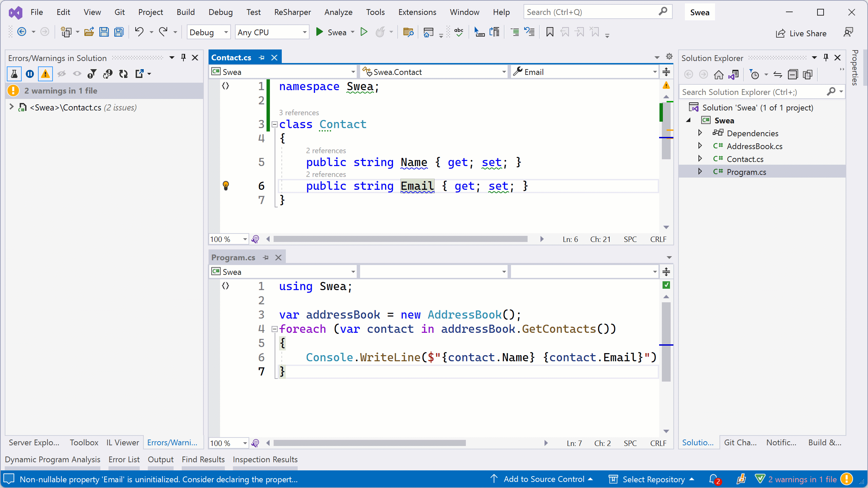This screenshot has width=868, height=488.
Task: Export issues from the Errors/Warnings toolbar
Action: (140, 74)
